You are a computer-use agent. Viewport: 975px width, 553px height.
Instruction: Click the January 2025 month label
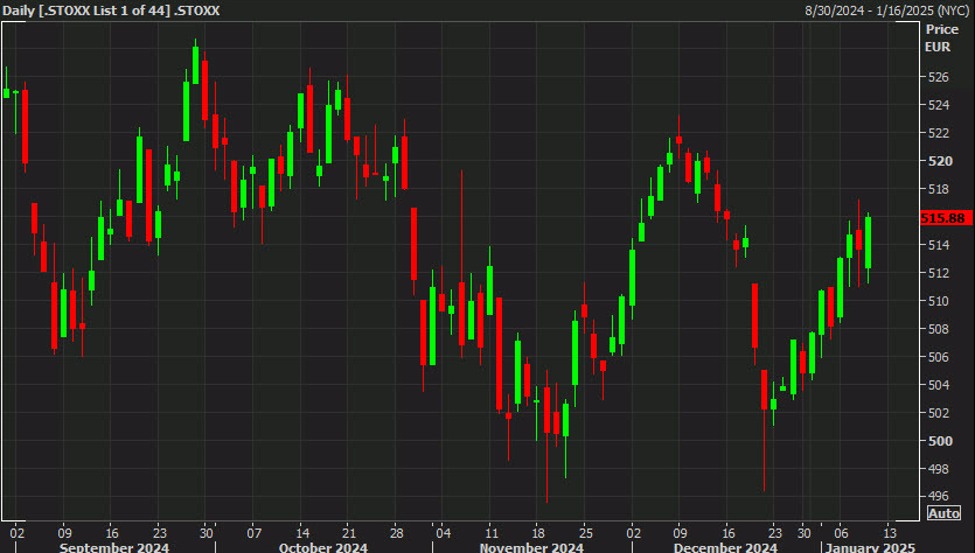[x=869, y=547]
